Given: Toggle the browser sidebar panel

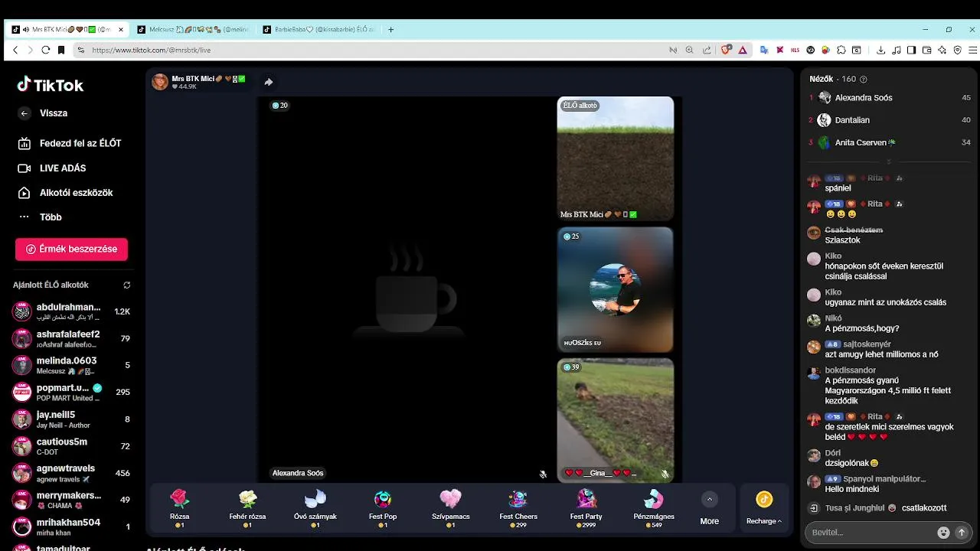Looking at the screenshot, I should tap(911, 50).
